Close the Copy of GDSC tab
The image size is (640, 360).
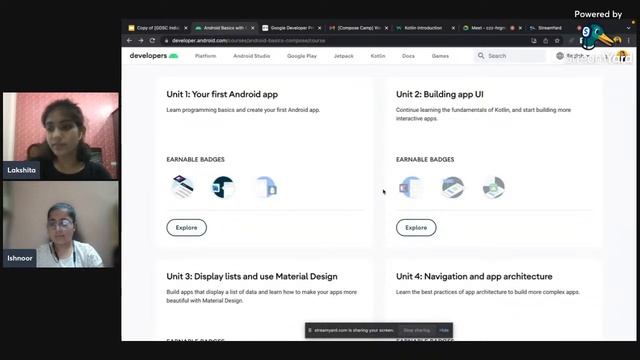(186, 28)
